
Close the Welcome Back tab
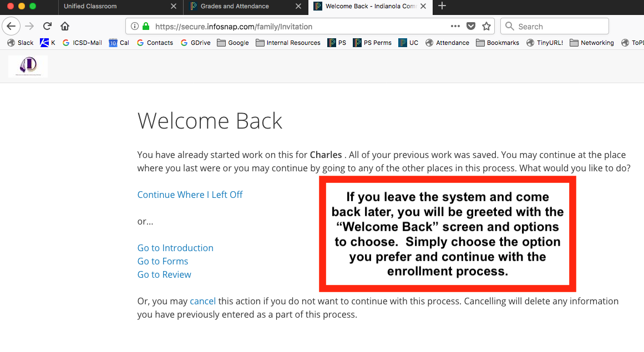423,6
